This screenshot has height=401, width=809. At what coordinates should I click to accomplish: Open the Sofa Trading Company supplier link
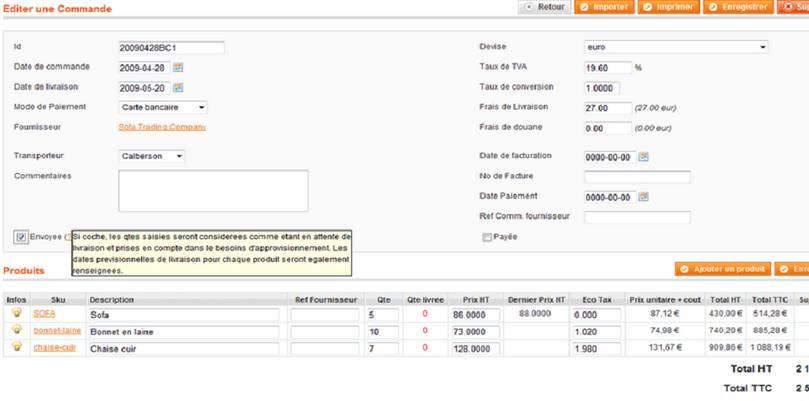(x=162, y=127)
